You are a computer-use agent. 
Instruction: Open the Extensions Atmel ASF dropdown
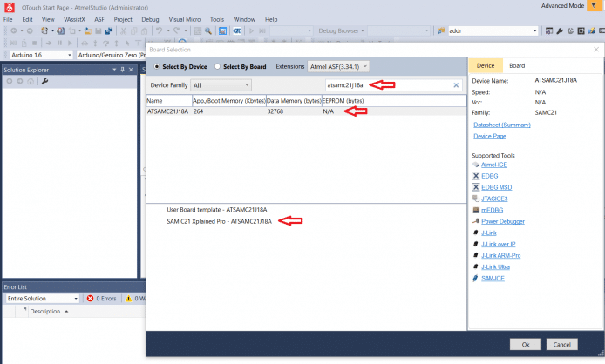339,66
